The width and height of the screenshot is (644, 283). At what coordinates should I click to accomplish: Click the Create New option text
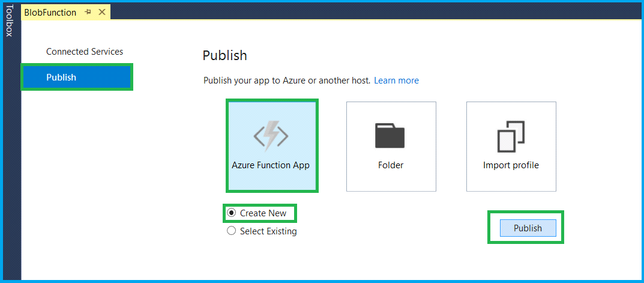(263, 213)
